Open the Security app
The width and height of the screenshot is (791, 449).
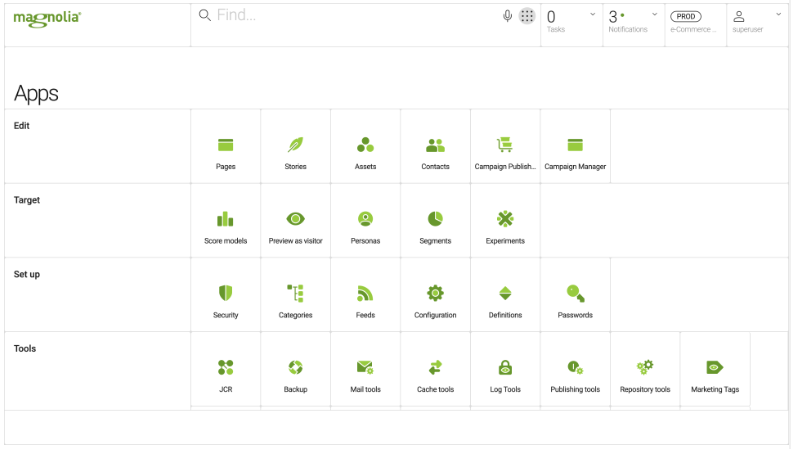pyautogui.click(x=225, y=295)
